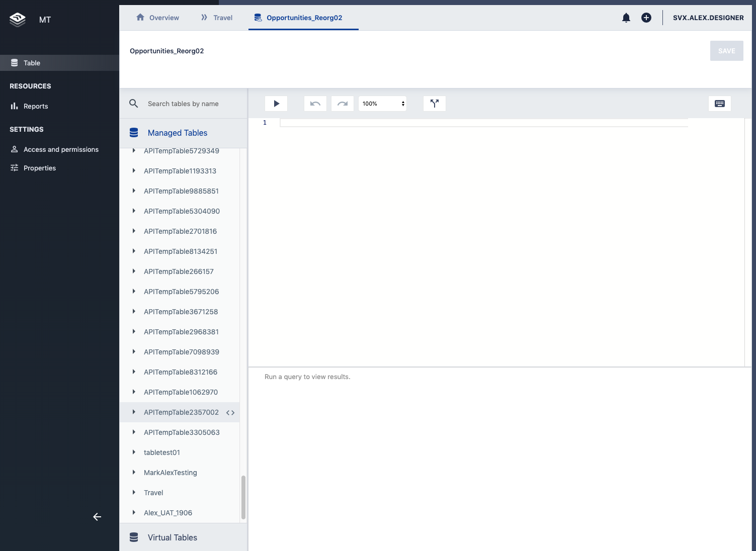This screenshot has width=756, height=551.
Task: Switch to the Travel tab
Action: (x=217, y=18)
